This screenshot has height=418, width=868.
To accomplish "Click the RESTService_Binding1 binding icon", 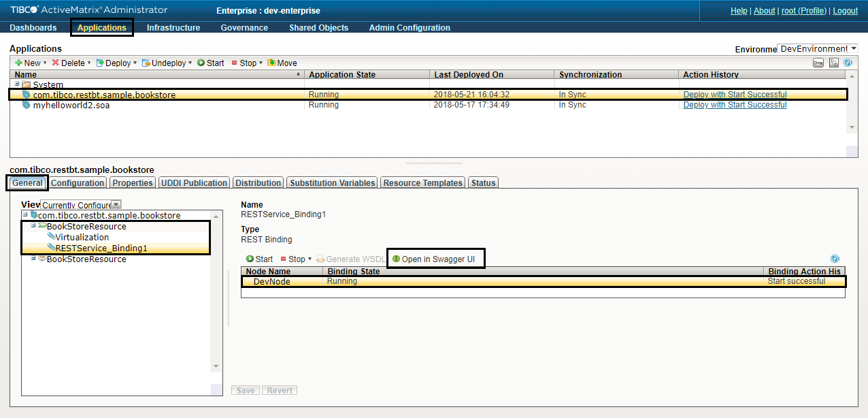I will (x=51, y=248).
